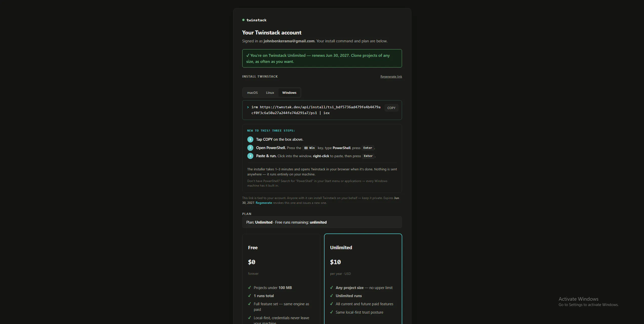Click the 'Free' plan card title
The height and width of the screenshot is (324, 644).
coord(253,248)
